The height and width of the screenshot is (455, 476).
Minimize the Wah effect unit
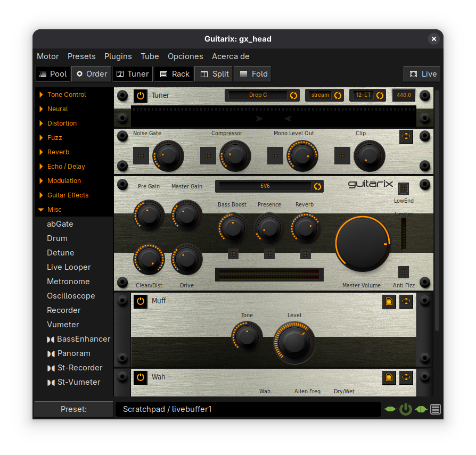coord(406,377)
